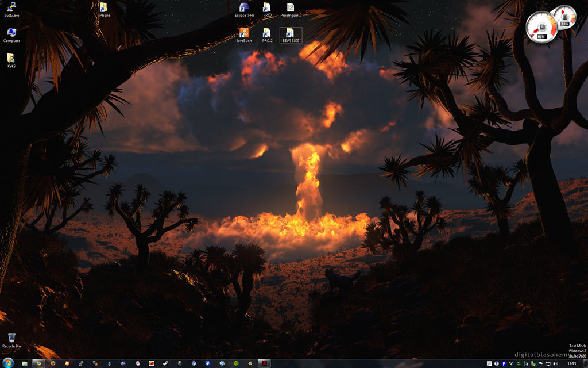Screen dimensions: 588x368
Task: Click the system clock showing 19:13
Action: pyautogui.click(x=572, y=364)
